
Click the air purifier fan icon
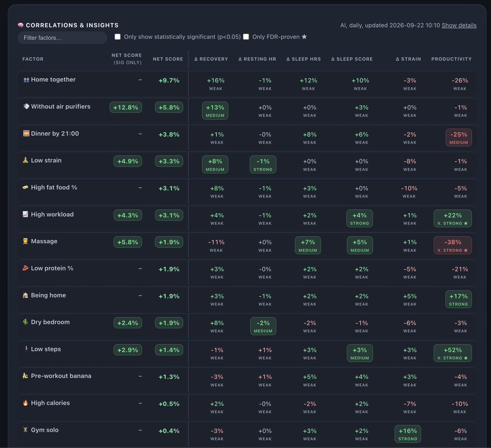pyautogui.click(x=26, y=107)
